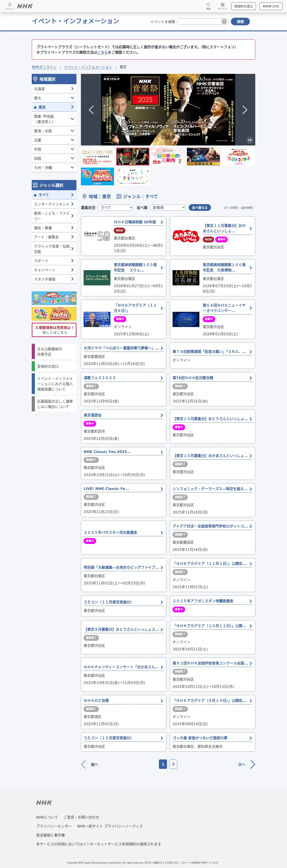
Task: Click the 検索 button
Action: (x=240, y=21)
